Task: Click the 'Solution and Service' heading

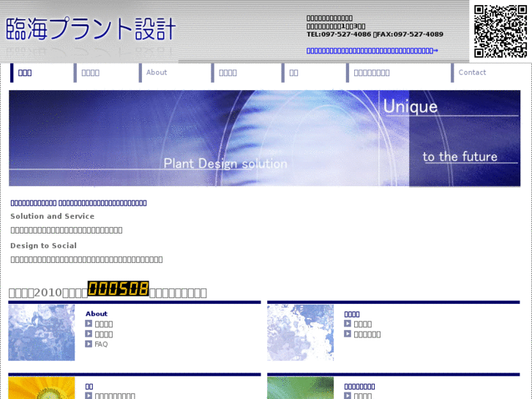Action: coord(52,216)
